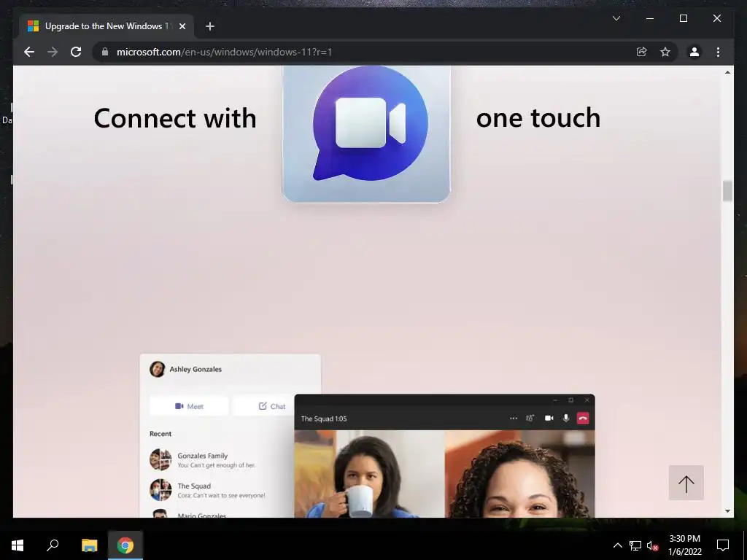Click the woman drinking coffee video
Image resolution: width=747 pixels, height=560 pixels.
(370, 474)
